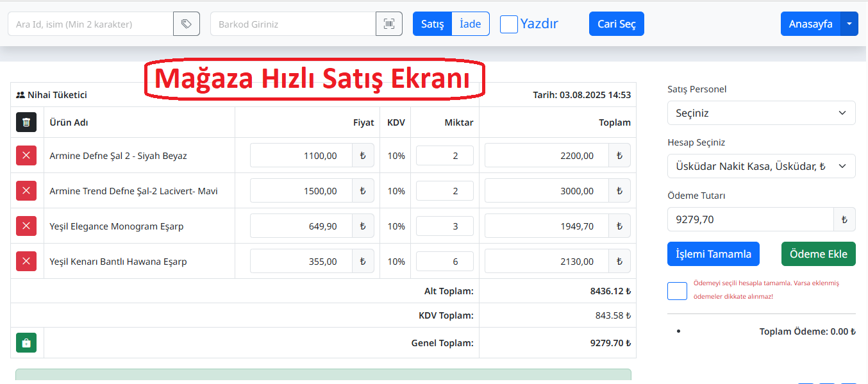Open the Satış Personel Seçiniz dropdown
This screenshot has width=868, height=384.
761,112
